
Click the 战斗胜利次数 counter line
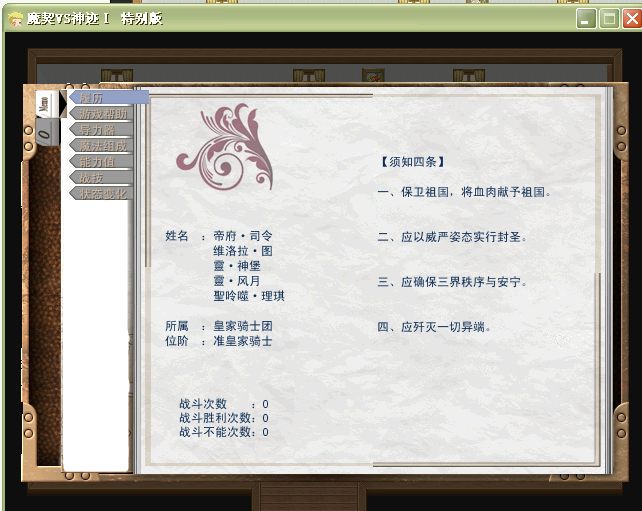(x=224, y=418)
